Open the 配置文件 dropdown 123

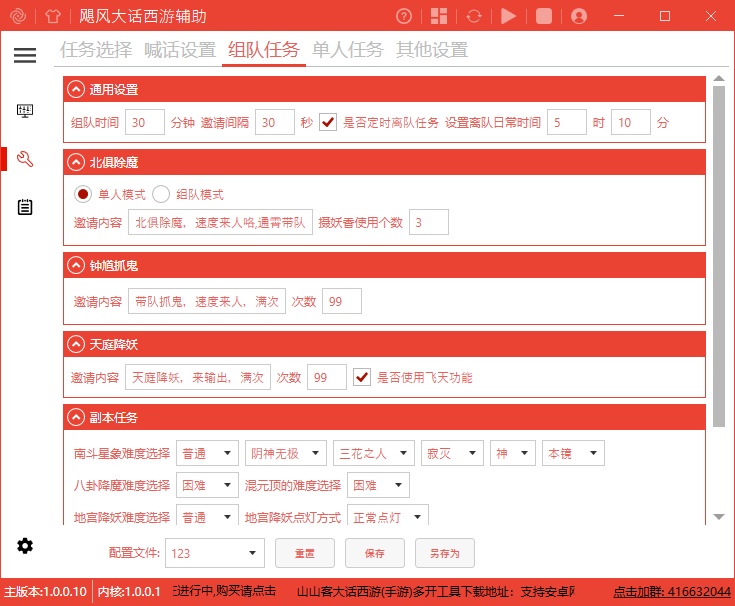(x=215, y=553)
